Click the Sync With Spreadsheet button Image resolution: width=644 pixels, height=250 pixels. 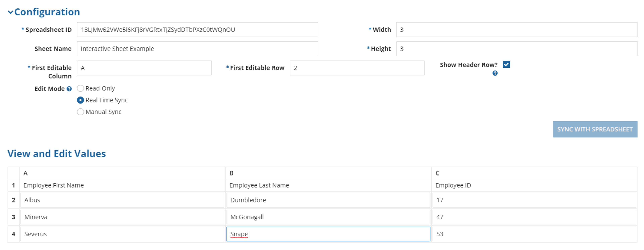click(x=595, y=129)
